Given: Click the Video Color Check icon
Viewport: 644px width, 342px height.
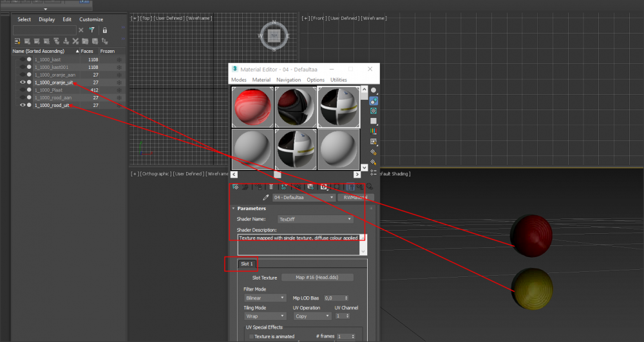Looking at the screenshot, I should (x=374, y=131).
